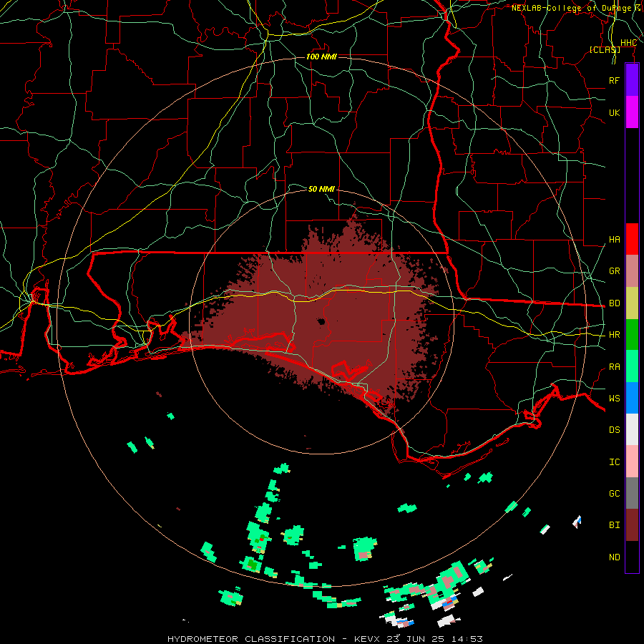
Task: Click the magenta UK legend color swatch
Action: coord(632,112)
